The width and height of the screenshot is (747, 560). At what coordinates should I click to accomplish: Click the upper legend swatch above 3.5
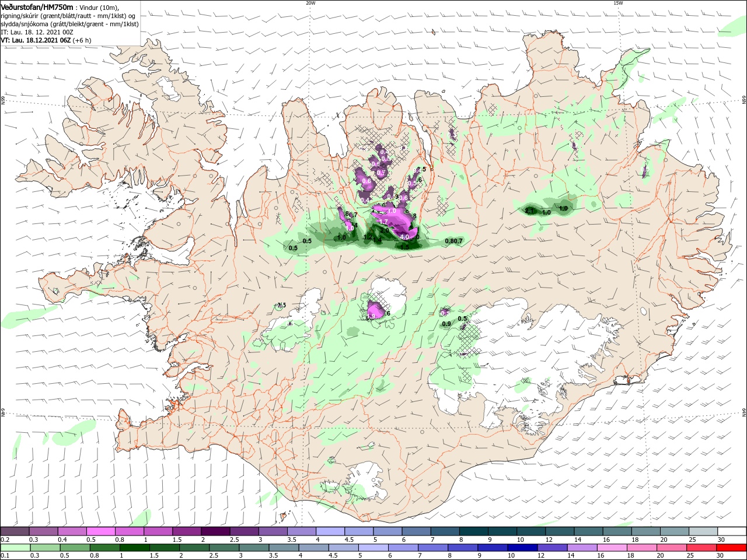[301, 531]
